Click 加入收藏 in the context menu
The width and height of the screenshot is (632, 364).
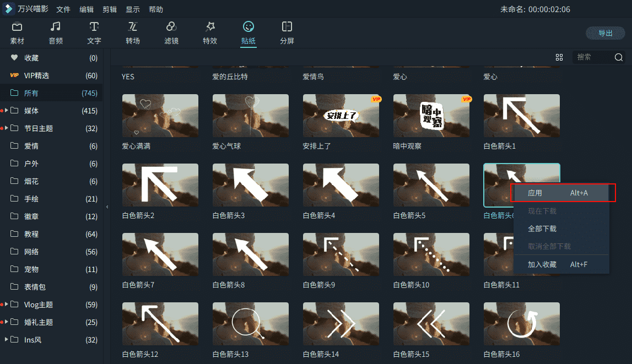(542, 264)
